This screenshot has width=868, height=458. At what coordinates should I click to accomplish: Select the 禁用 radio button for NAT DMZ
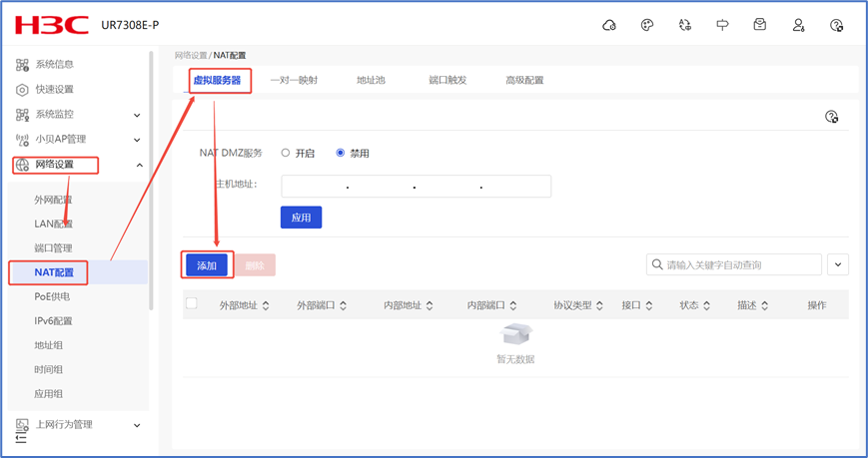(341, 153)
